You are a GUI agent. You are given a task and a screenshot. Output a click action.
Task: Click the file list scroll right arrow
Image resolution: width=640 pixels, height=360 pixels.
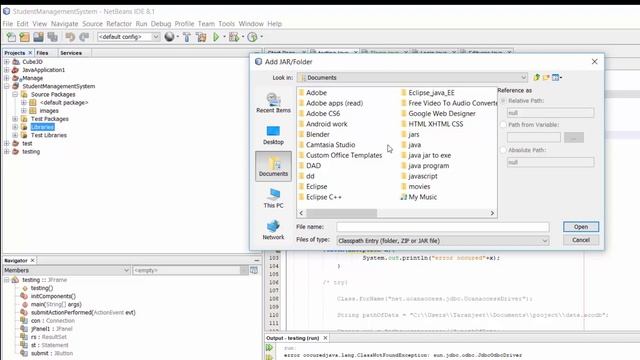(492, 213)
